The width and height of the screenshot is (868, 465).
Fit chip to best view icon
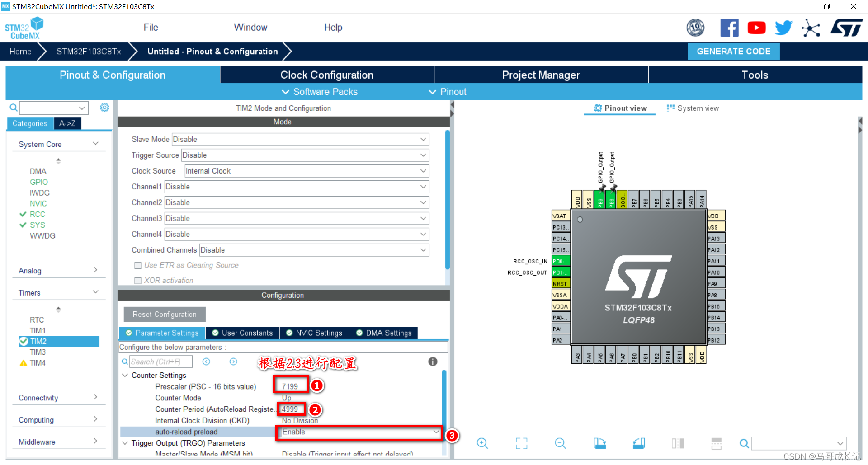521,443
